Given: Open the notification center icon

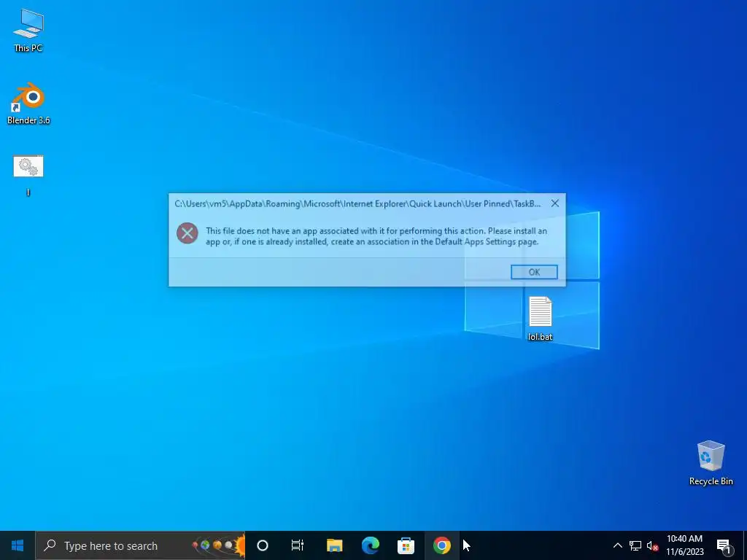Looking at the screenshot, I should pos(724,545).
